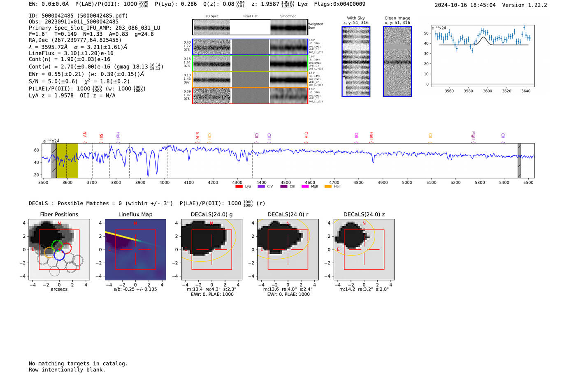Click the green fiber circle in Fiber Positions
The width and height of the screenshot is (576, 392).
(57, 245)
